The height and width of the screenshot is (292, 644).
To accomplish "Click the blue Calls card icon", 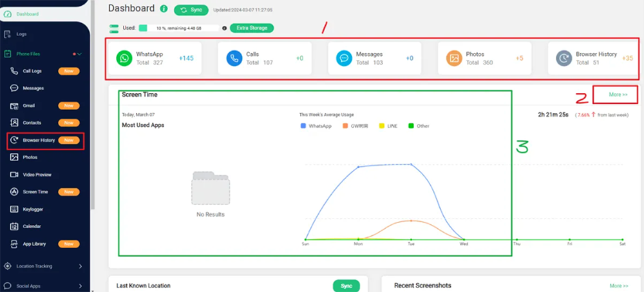I will point(234,59).
